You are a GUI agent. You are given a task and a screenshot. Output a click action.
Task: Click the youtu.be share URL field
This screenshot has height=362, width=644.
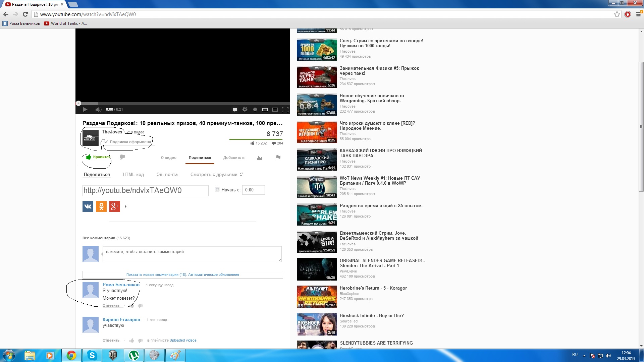[x=146, y=190]
